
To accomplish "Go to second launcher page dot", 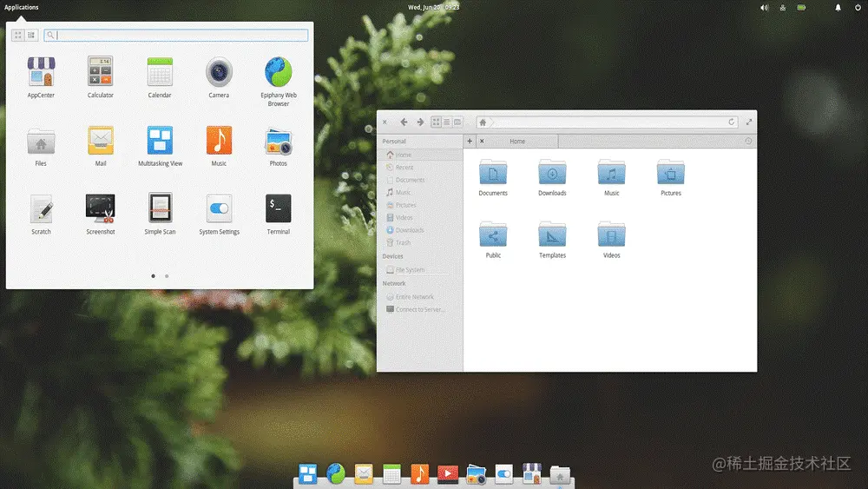I will (x=167, y=276).
